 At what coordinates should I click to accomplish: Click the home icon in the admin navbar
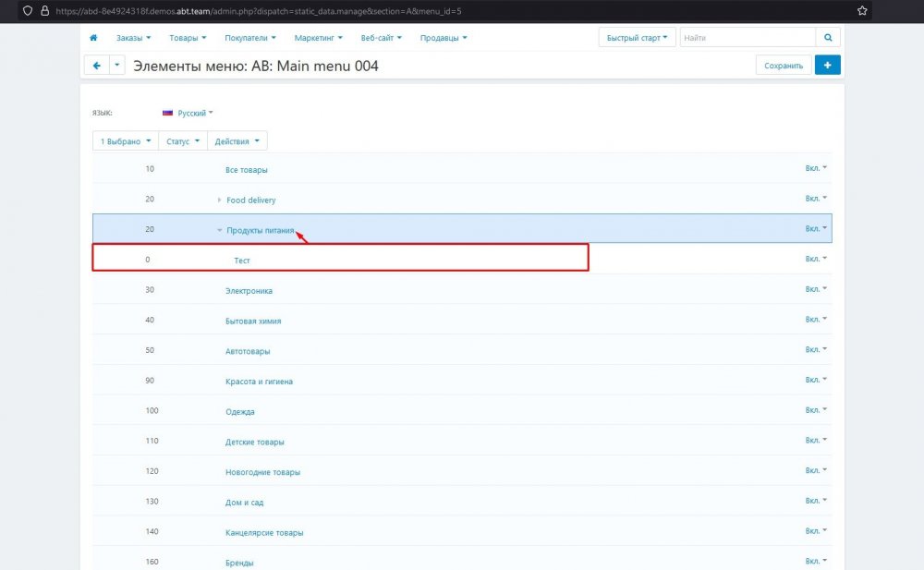pyautogui.click(x=93, y=38)
